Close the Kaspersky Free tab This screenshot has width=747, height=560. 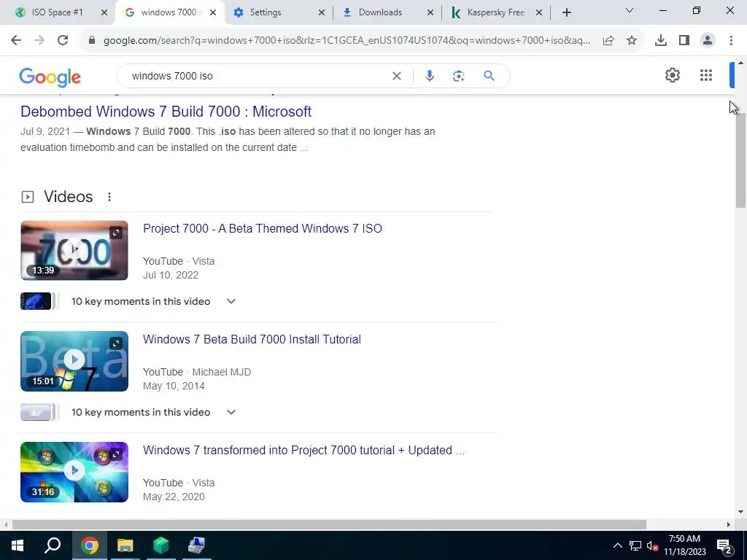point(539,13)
